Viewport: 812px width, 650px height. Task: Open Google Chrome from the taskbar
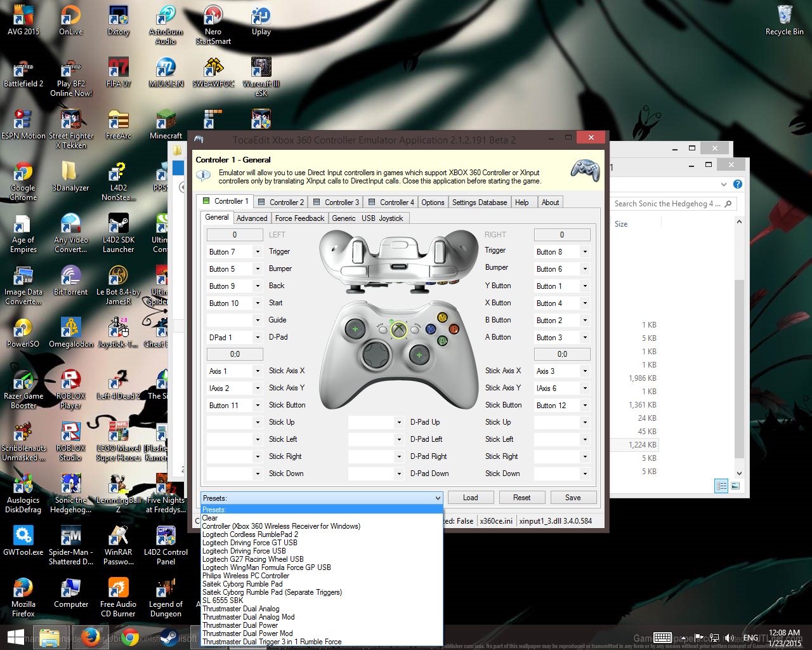click(x=130, y=637)
